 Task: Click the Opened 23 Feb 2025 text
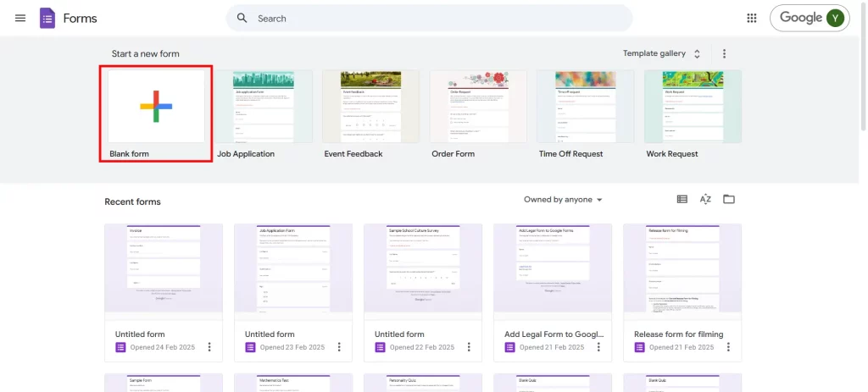pyautogui.click(x=292, y=347)
